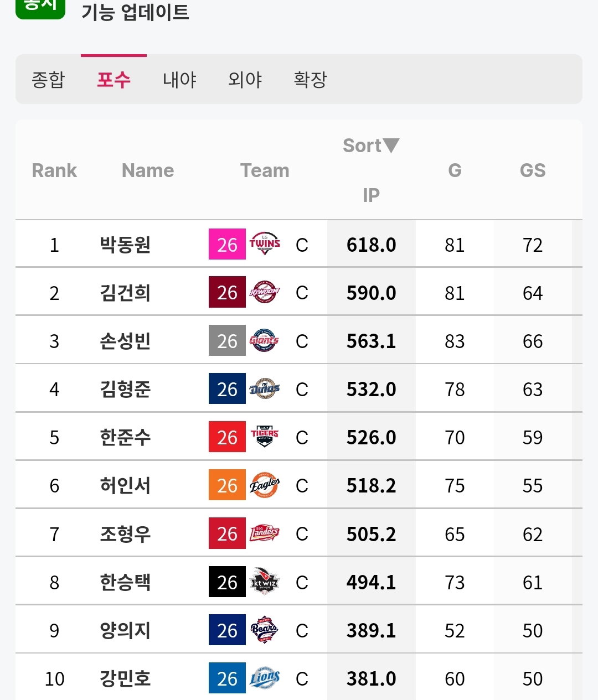The height and width of the screenshot is (700, 598).
Task: Sort the table by GS column
Action: point(533,170)
